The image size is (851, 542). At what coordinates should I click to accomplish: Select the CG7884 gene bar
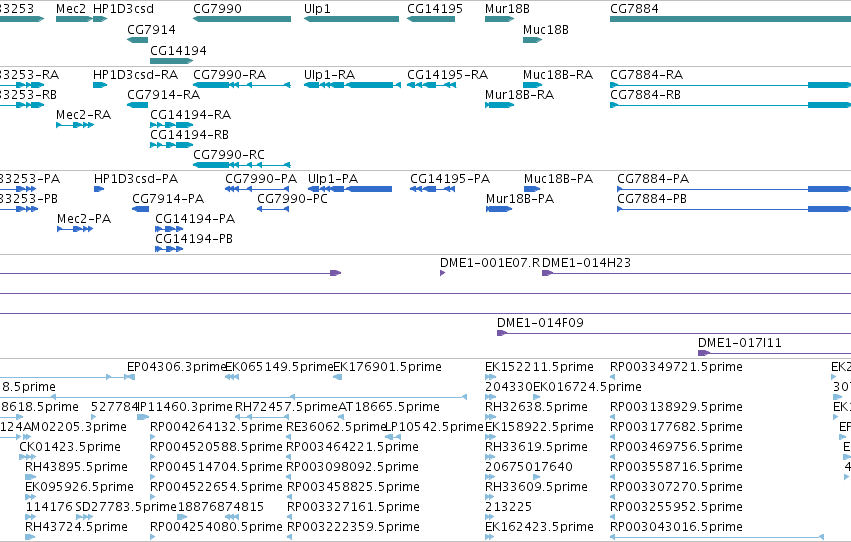731,19
